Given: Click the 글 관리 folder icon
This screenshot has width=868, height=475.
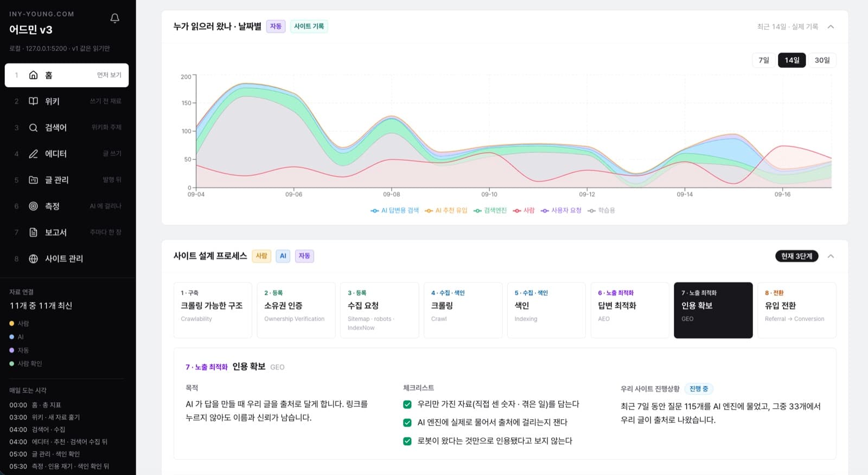Looking at the screenshot, I should (33, 180).
